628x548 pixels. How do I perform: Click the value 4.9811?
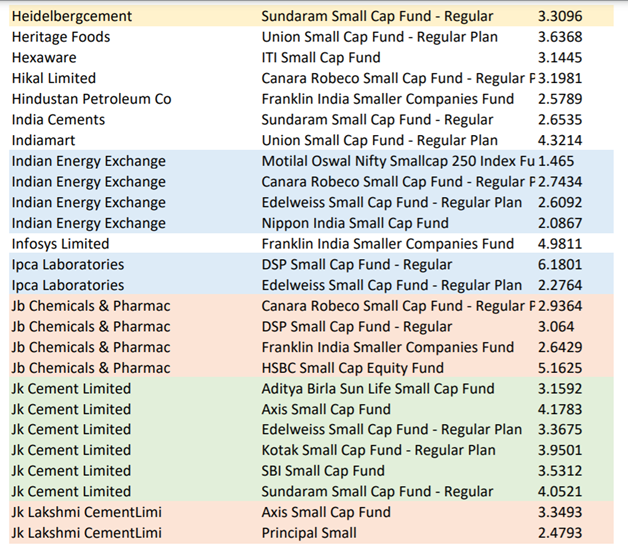[x=560, y=244]
